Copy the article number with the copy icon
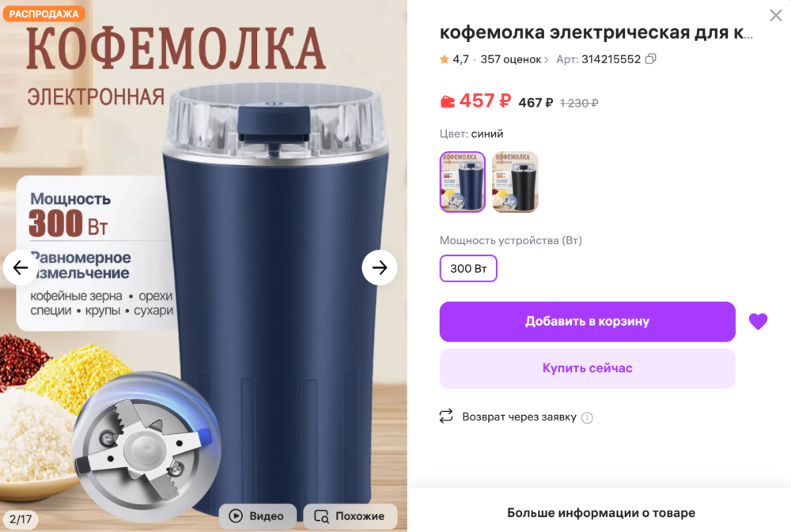This screenshot has height=532, width=791. 651,59
